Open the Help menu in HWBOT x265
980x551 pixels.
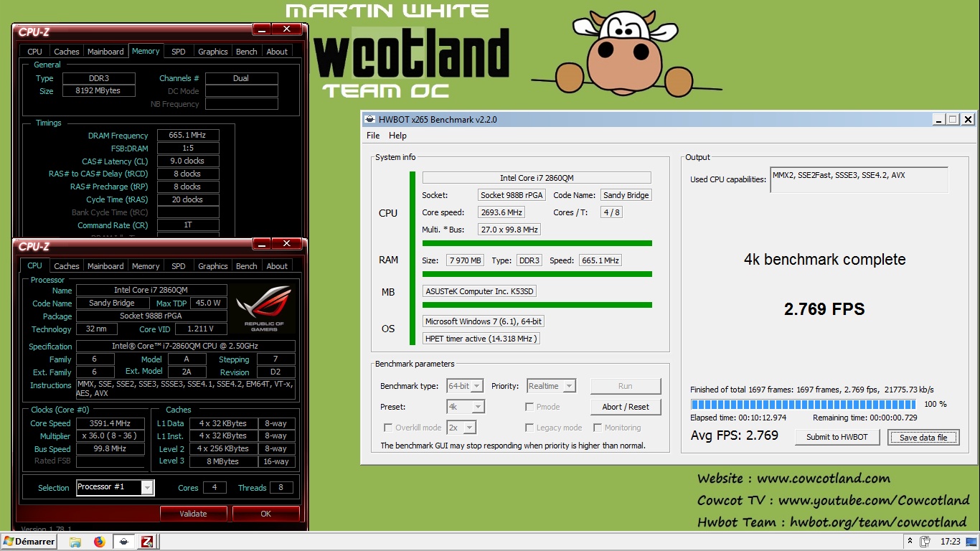(397, 136)
